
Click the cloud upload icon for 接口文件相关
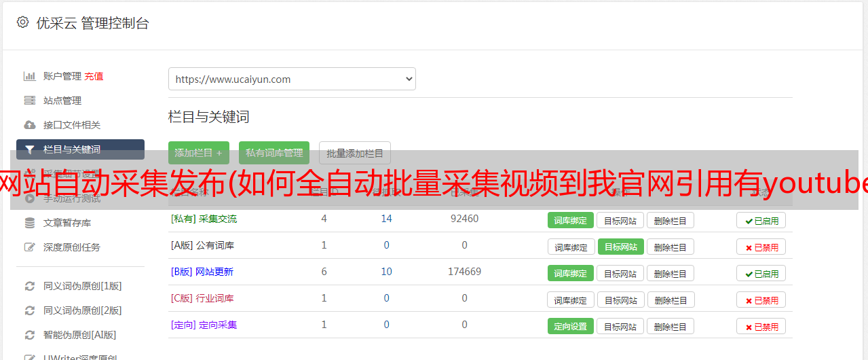coord(30,125)
